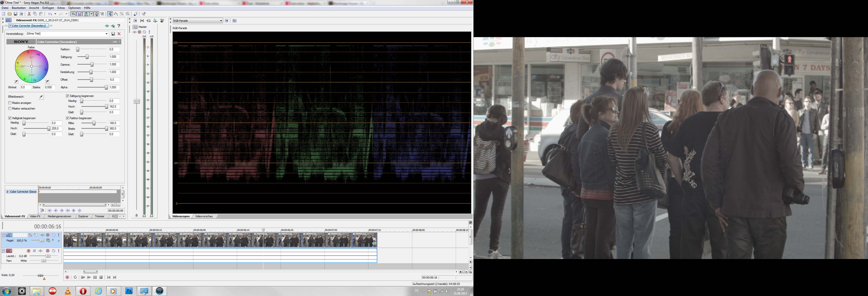Image resolution: width=868 pixels, height=296 pixels.
Task: Click the transport Record button
Action: pyautogui.click(x=67, y=277)
